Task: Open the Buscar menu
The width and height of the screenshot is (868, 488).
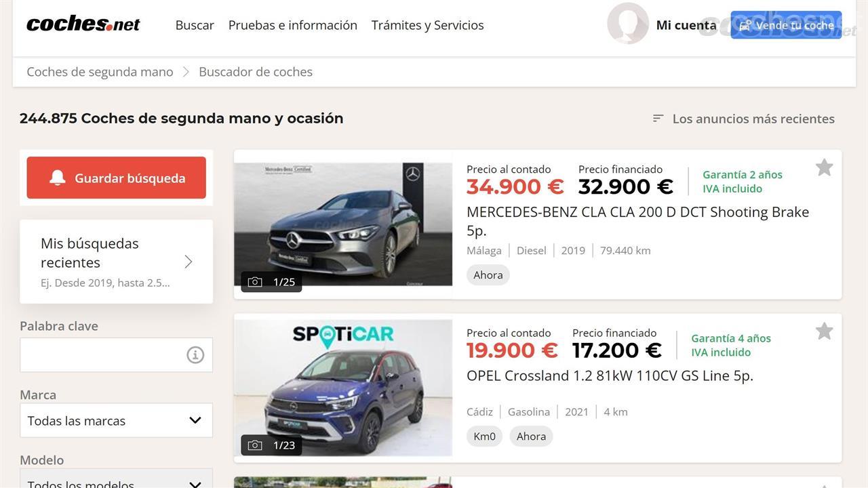Action: click(194, 24)
